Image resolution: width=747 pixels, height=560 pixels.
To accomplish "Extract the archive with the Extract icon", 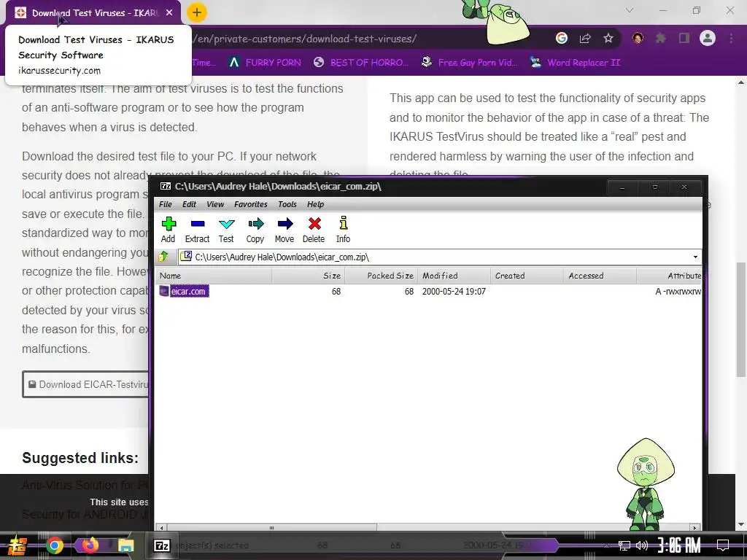I will pos(197,230).
